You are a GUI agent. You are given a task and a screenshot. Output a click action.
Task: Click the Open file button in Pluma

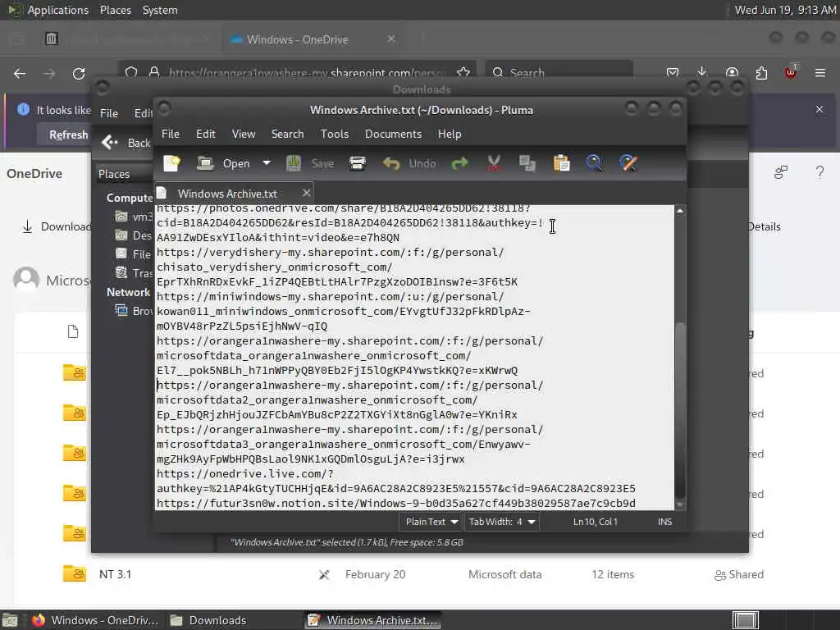tap(223, 163)
